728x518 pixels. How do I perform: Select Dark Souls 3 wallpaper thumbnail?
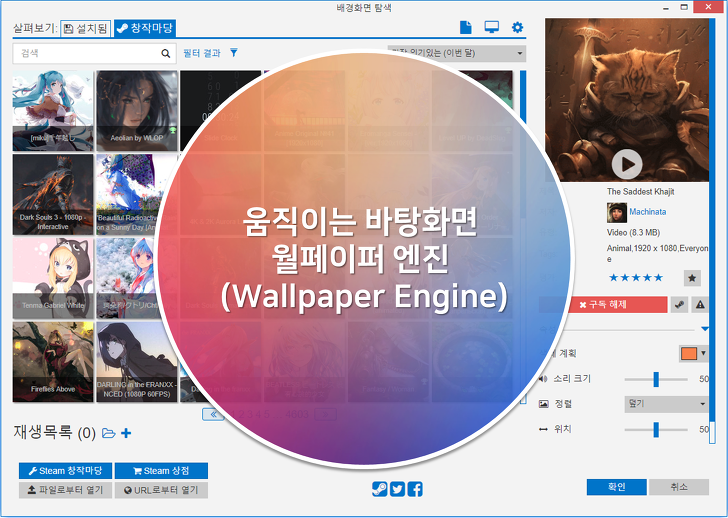[x=53, y=194]
